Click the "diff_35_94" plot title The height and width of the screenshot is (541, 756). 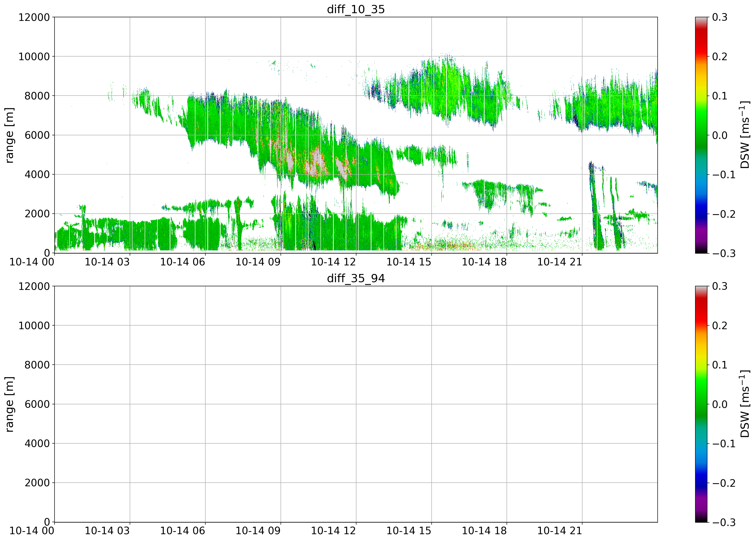click(x=356, y=278)
